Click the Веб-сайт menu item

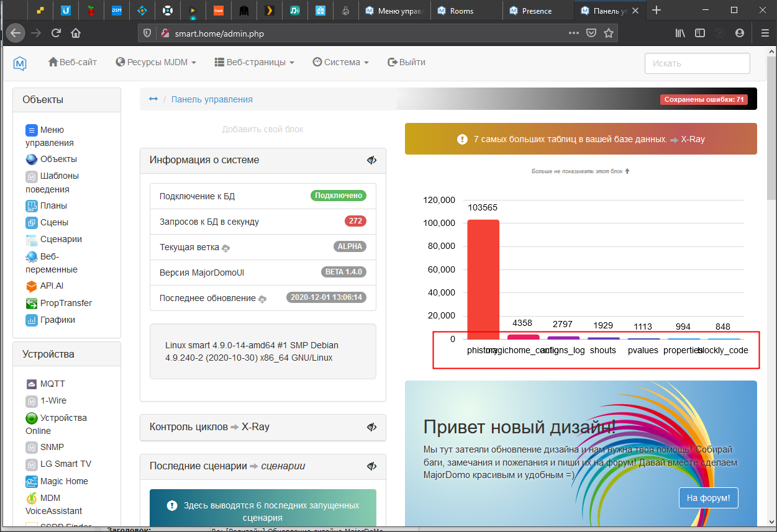point(73,62)
